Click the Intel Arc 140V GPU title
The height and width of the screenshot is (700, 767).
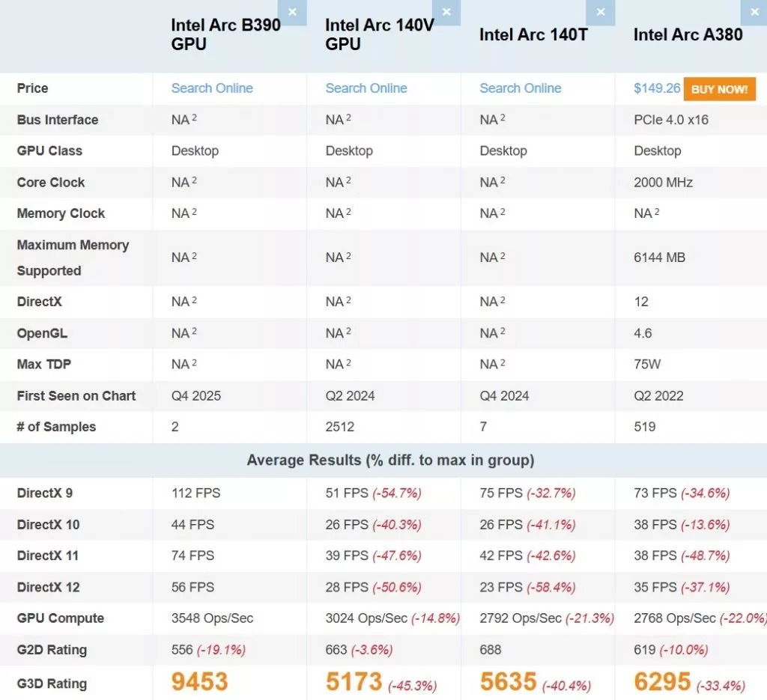coord(379,34)
